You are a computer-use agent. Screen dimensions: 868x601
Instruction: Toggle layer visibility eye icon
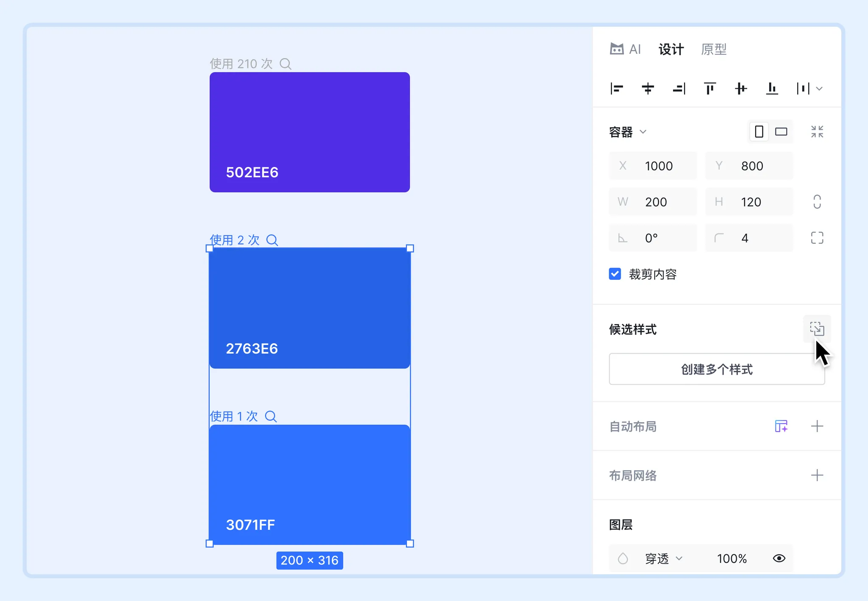tap(779, 559)
